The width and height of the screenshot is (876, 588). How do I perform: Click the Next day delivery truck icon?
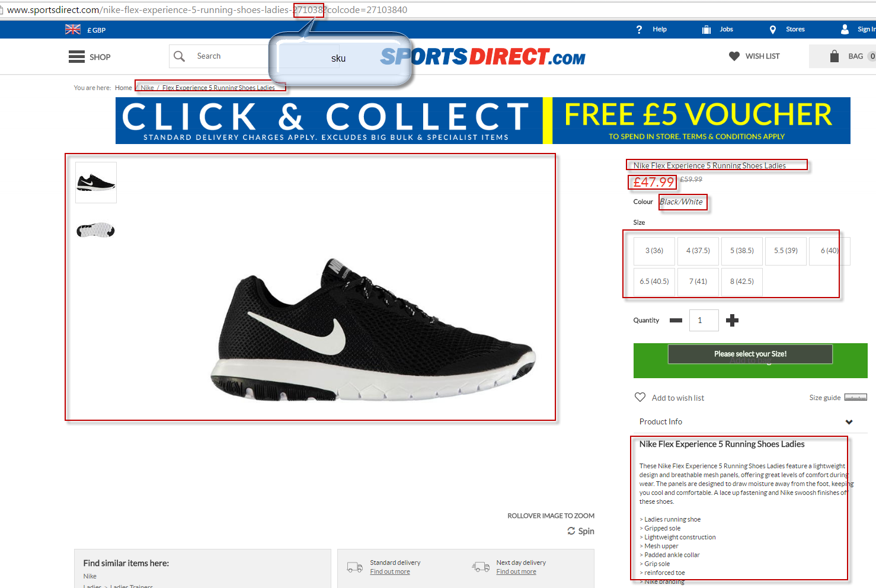coord(481,567)
